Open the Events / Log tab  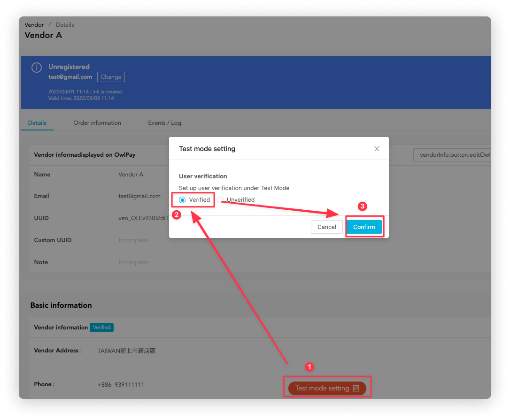[164, 123]
